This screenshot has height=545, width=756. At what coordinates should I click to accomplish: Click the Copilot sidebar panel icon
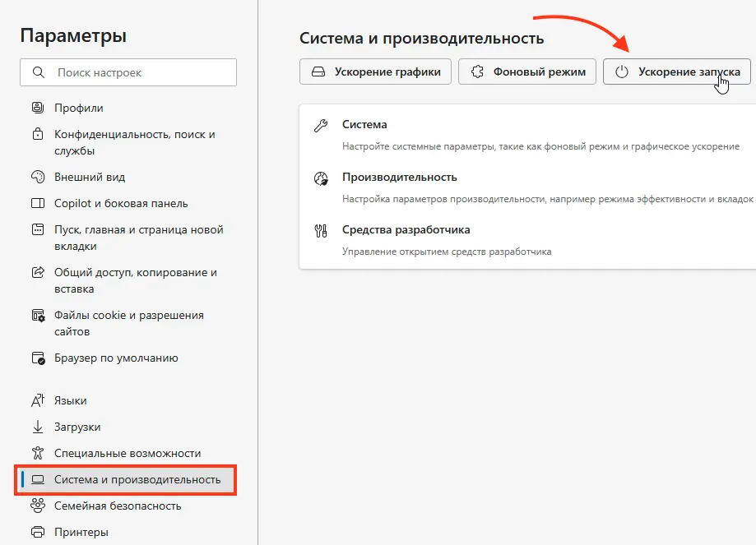coord(38,203)
